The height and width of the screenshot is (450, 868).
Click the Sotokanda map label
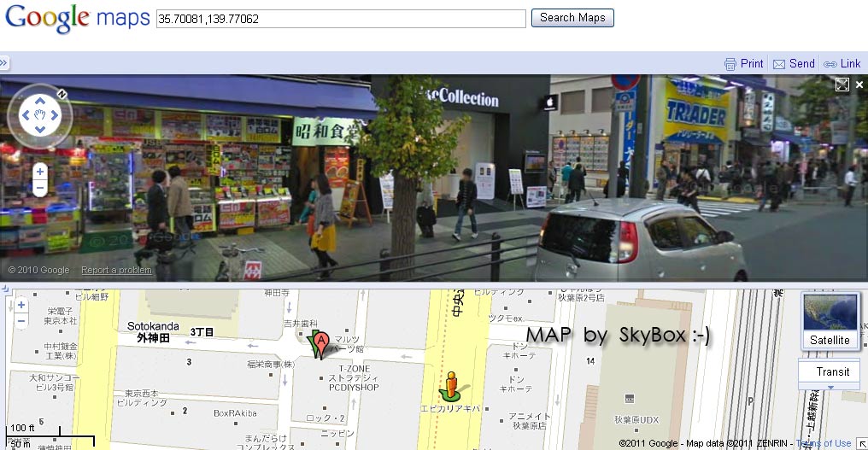pyautogui.click(x=153, y=326)
